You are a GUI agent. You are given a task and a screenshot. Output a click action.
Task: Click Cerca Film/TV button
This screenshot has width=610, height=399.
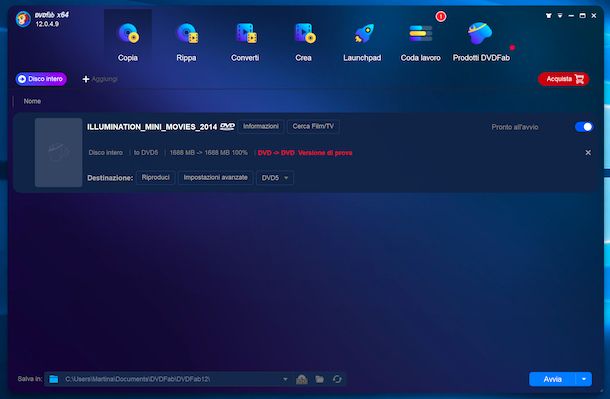313,126
